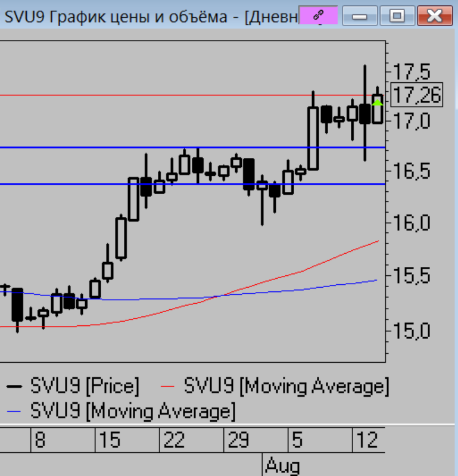Click the Aug month label on time axis
This screenshot has width=458, height=476.
(x=282, y=465)
